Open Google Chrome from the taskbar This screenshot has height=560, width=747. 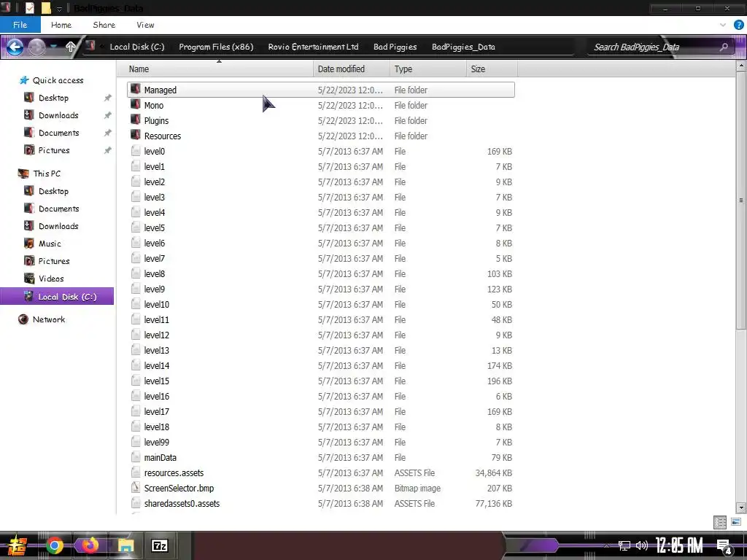[55, 545]
